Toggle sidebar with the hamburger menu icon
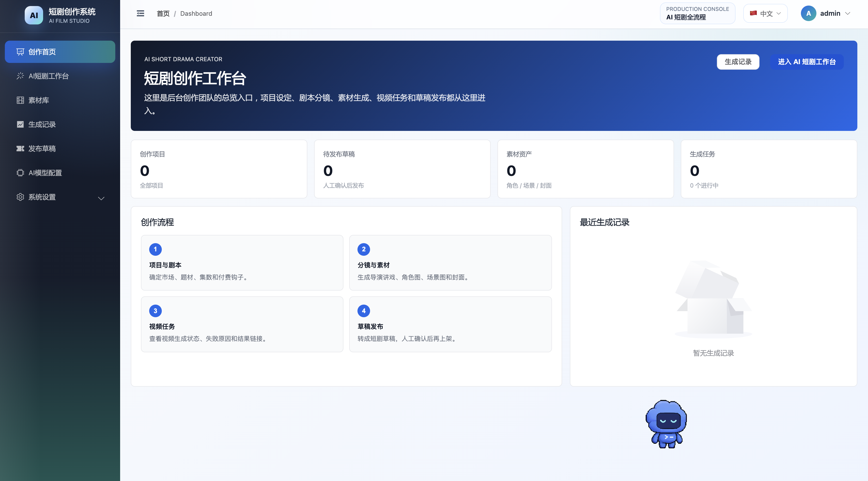 click(x=140, y=14)
